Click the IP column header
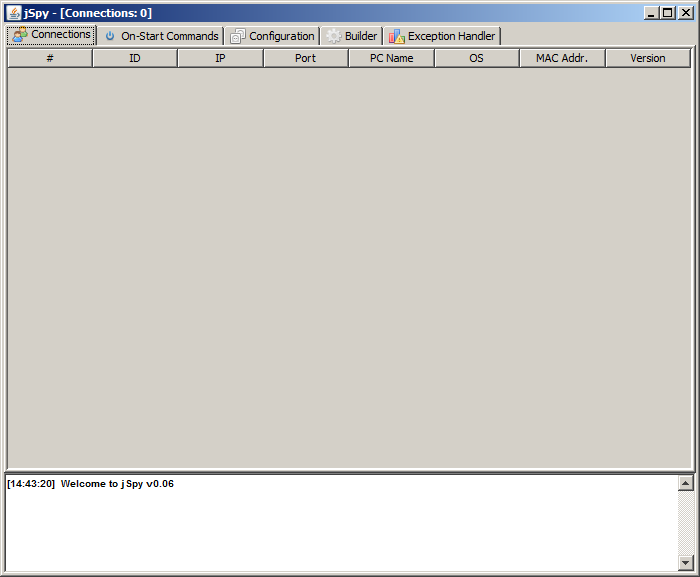The height and width of the screenshot is (577, 700). click(x=220, y=58)
